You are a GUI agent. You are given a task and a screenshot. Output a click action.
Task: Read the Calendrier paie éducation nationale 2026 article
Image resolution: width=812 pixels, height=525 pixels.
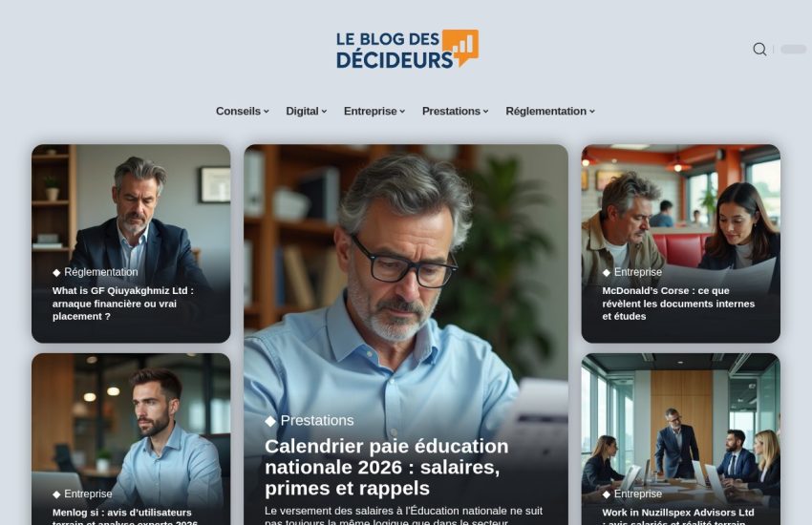coord(386,467)
